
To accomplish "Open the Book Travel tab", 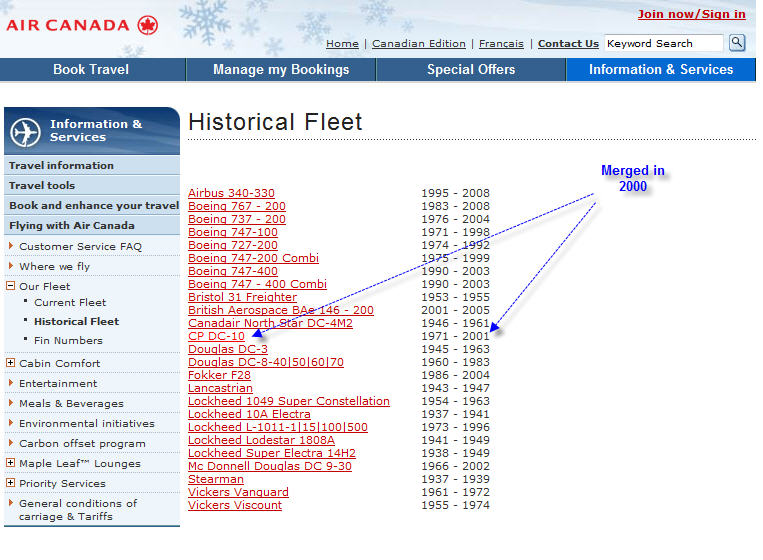I will point(91,70).
